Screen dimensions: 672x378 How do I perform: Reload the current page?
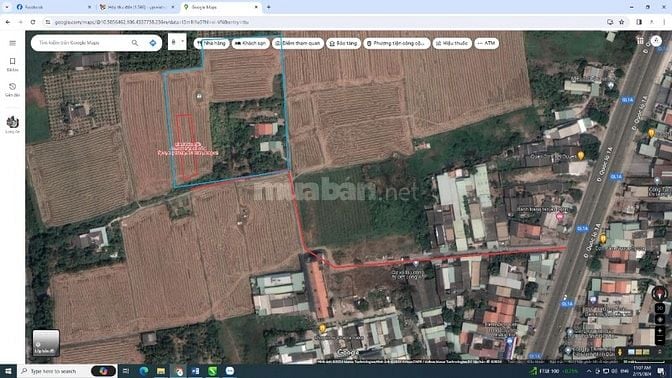click(33, 22)
